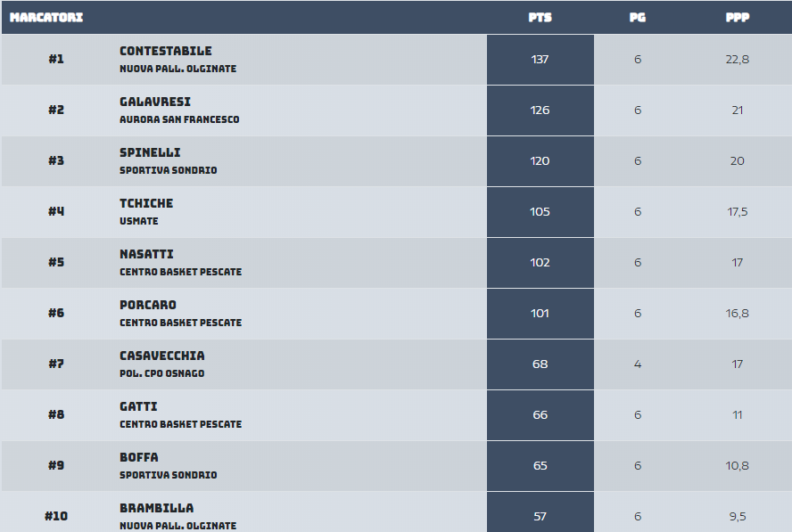792x532 pixels.
Task: Select NASATTI in the scorers list
Action: pyautogui.click(x=146, y=254)
